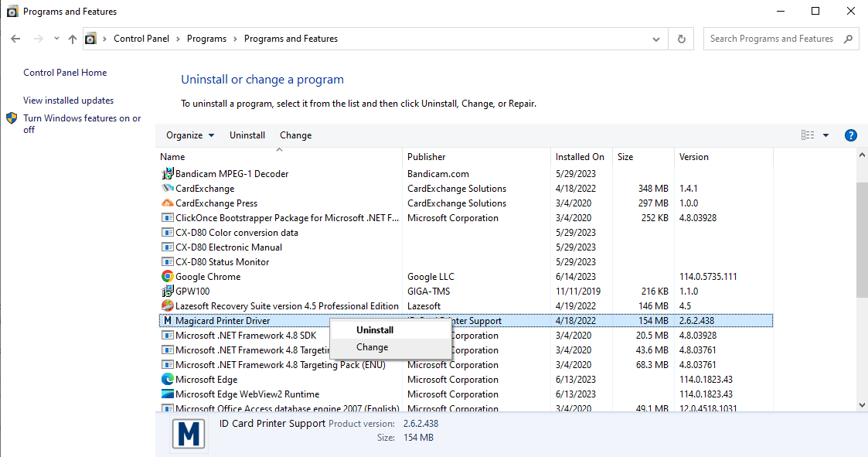Click the search magnifier icon
This screenshot has width=868, height=457.
(x=848, y=39)
